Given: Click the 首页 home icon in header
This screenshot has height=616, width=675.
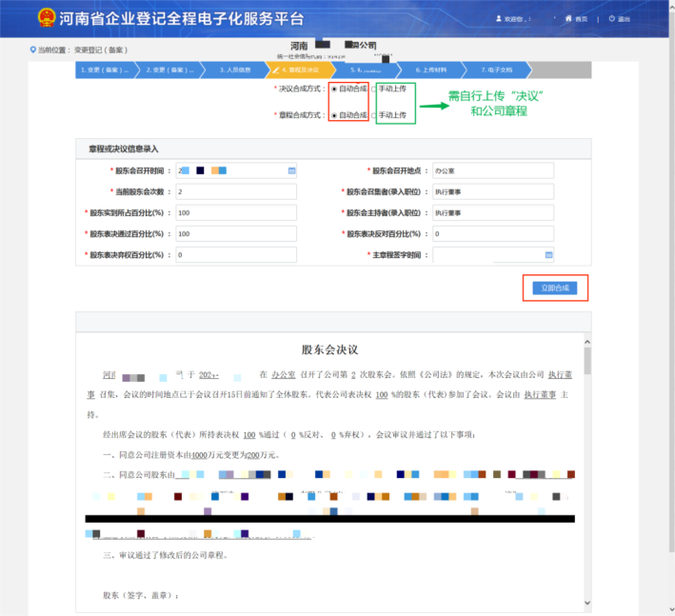Looking at the screenshot, I should [x=569, y=18].
